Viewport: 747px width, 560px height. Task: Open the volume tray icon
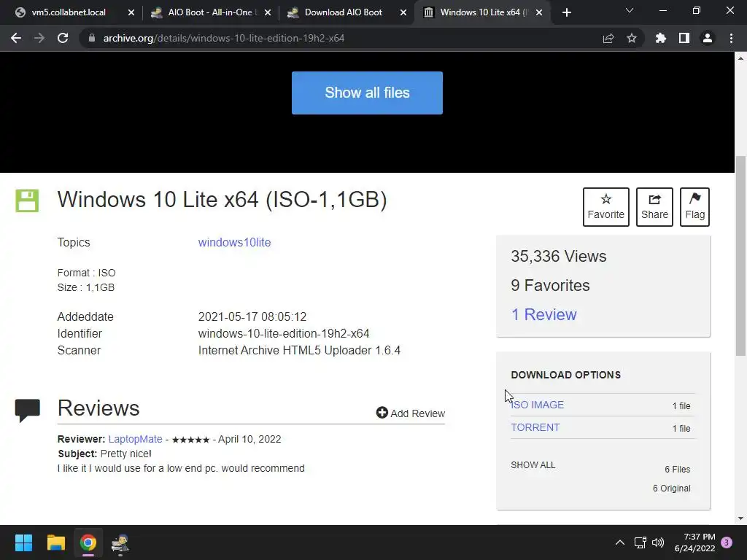(658, 542)
